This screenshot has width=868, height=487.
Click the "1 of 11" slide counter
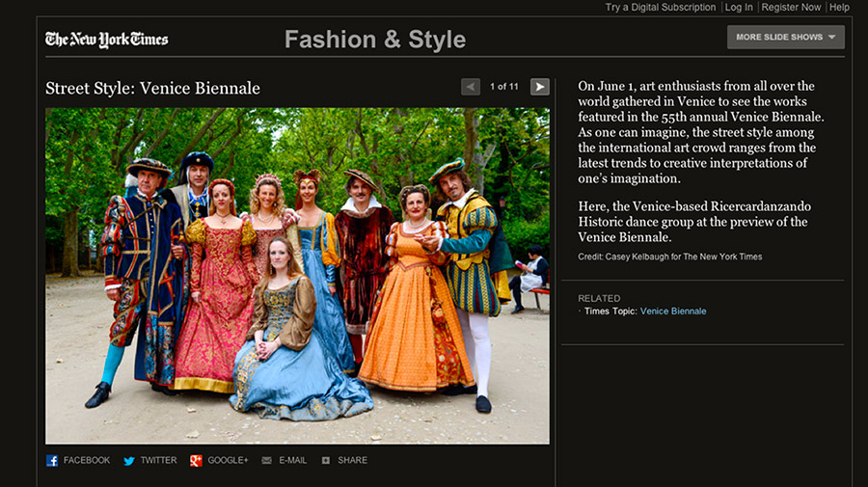503,87
